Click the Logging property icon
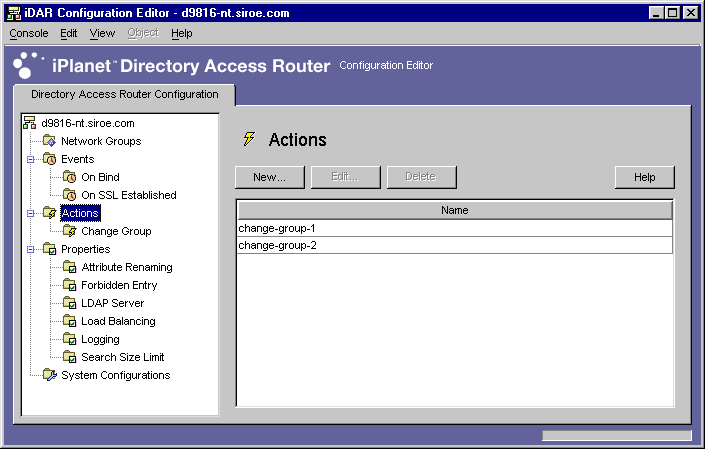This screenshot has width=705, height=449. click(x=70, y=339)
